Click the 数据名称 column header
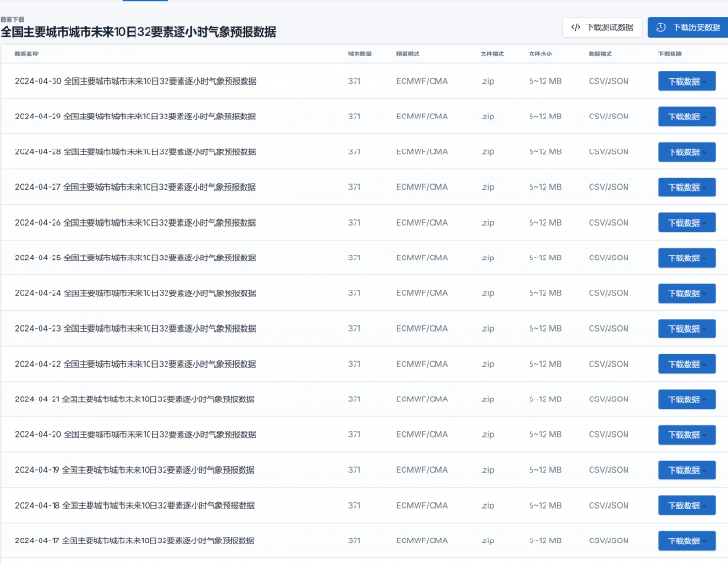728x564 pixels. (26, 54)
